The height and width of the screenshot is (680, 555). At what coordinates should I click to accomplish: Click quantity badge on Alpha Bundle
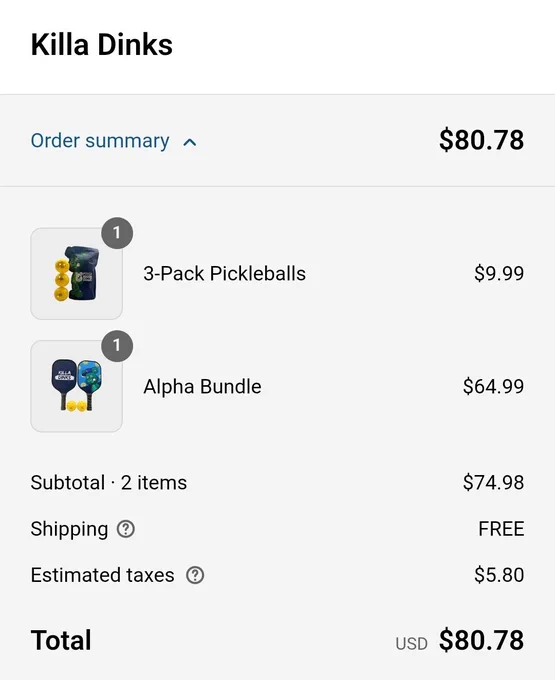click(117, 346)
